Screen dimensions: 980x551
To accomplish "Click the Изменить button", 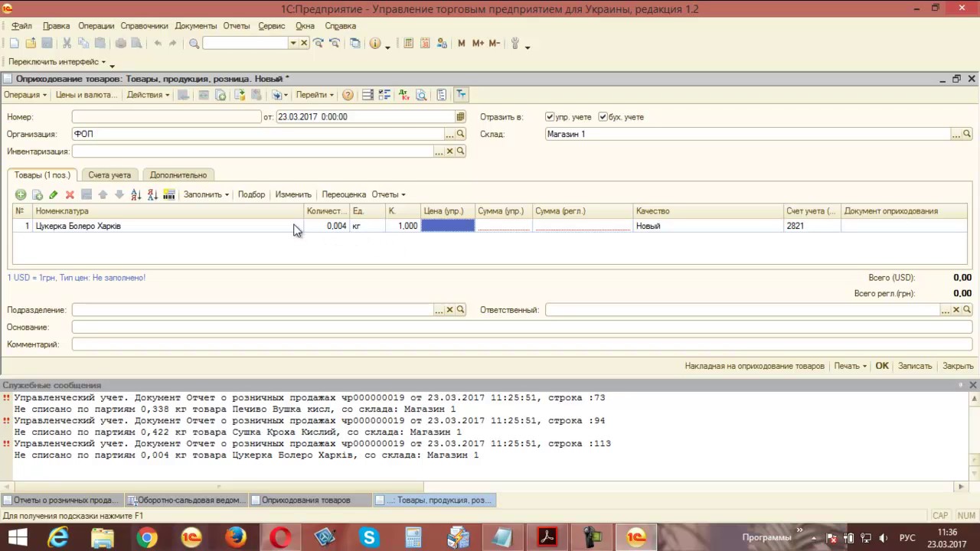I will pyautogui.click(x=293, y=194).
